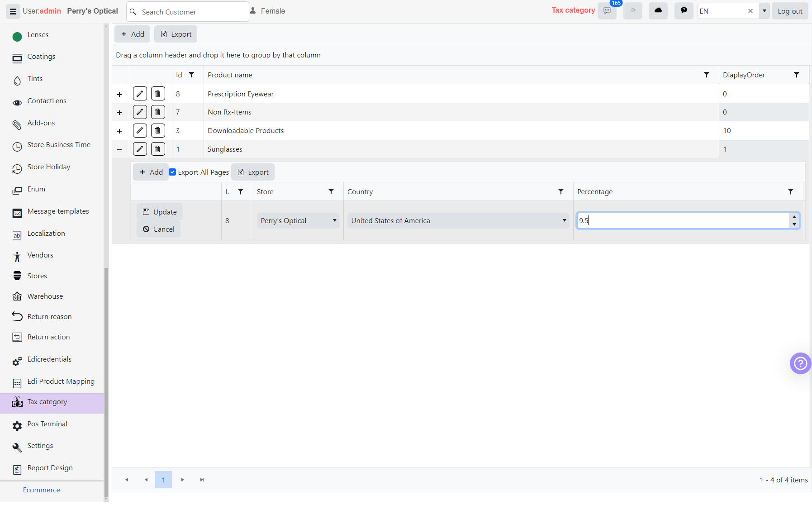Click the Log out button
This screenshot has width=812, height=510.
pos(790,11)
